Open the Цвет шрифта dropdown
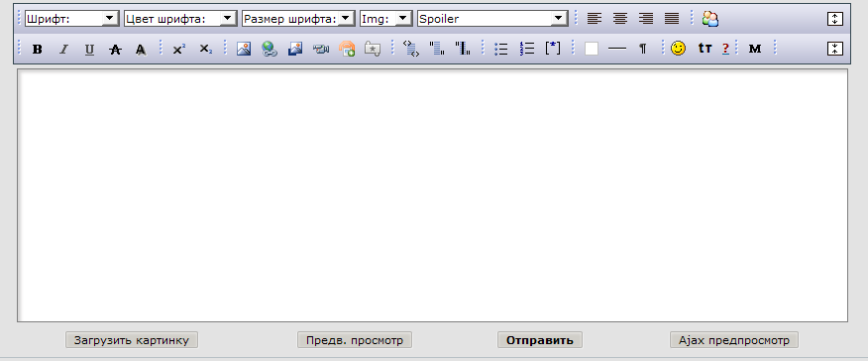Image resolution: width=868 pixels, height=361 pixels. click(x=180, y=19)
